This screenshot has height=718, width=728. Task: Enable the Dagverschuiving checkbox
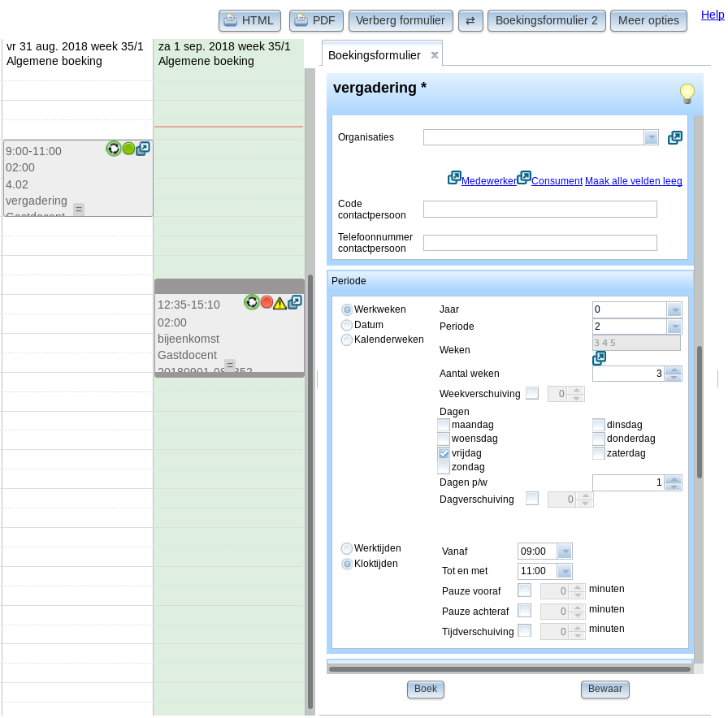[x=532, y=499]
